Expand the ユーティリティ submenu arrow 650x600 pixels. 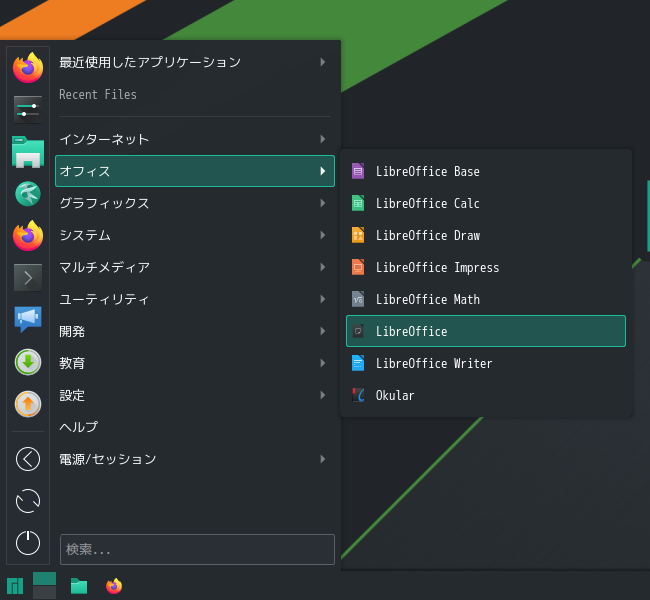tap(323, 299)
